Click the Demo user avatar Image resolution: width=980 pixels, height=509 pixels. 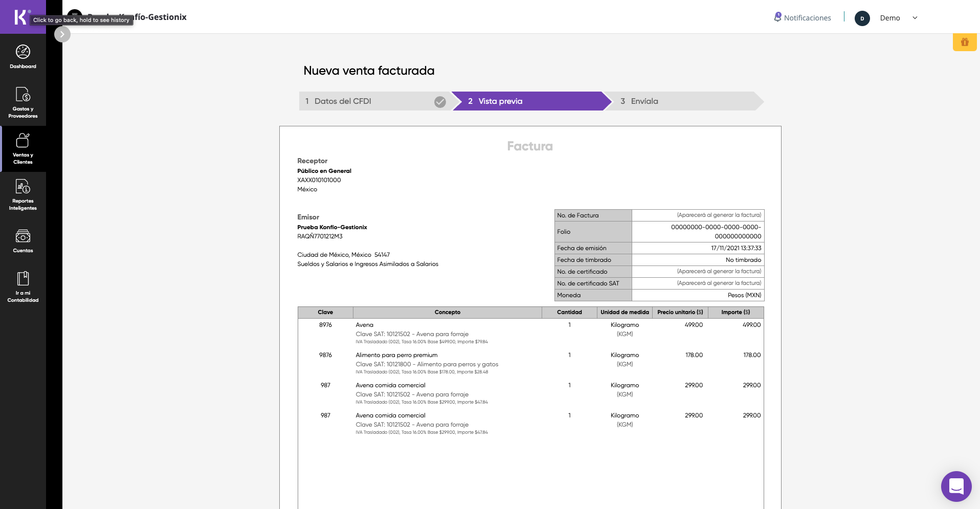(x=862, y=18)
